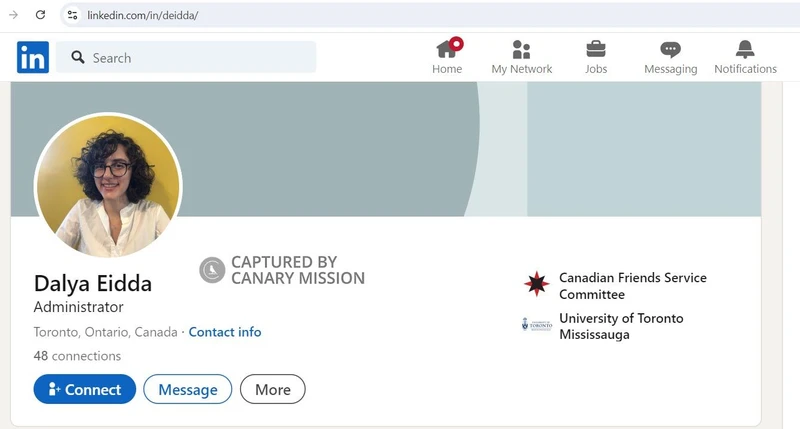The height and width of the screenshot is (429, 800).
Task: Open the More options button
Action: point(272,389)
